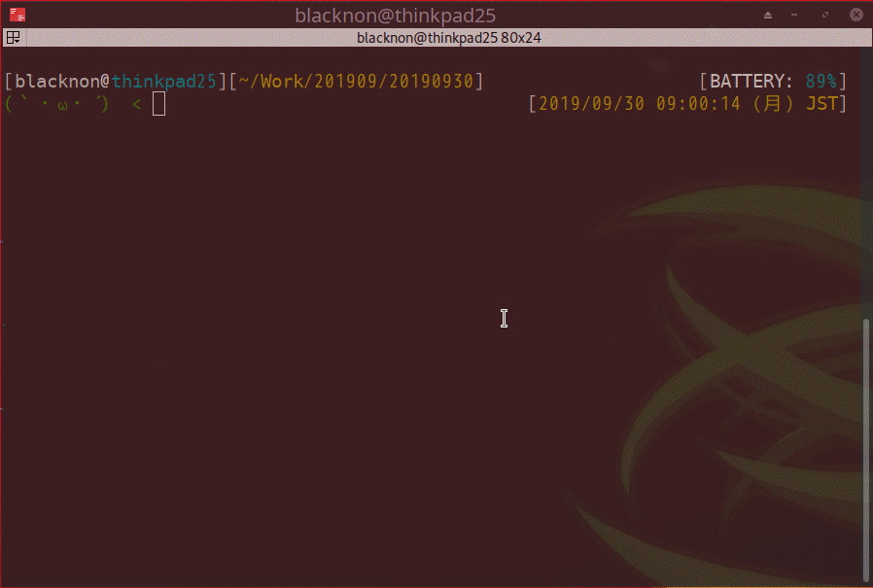Click the teal thinkpad25 hostname text
This screenshot has height=588, width=873.
[x=163, y=82]
